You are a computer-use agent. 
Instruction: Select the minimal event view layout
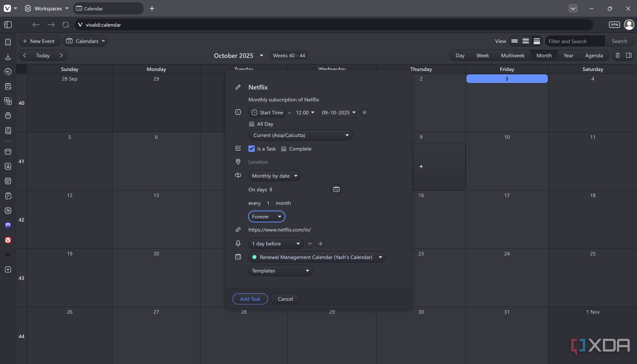[514, 41]
